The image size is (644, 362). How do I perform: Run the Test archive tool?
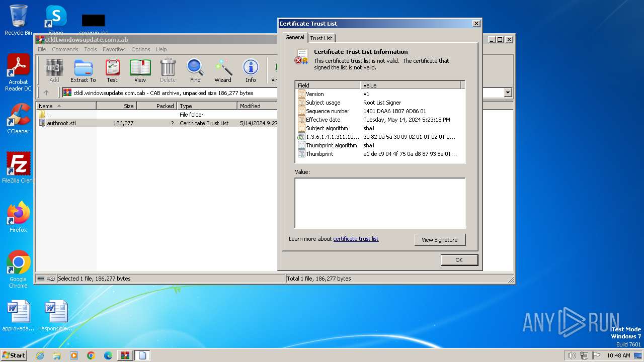(112, 70)
